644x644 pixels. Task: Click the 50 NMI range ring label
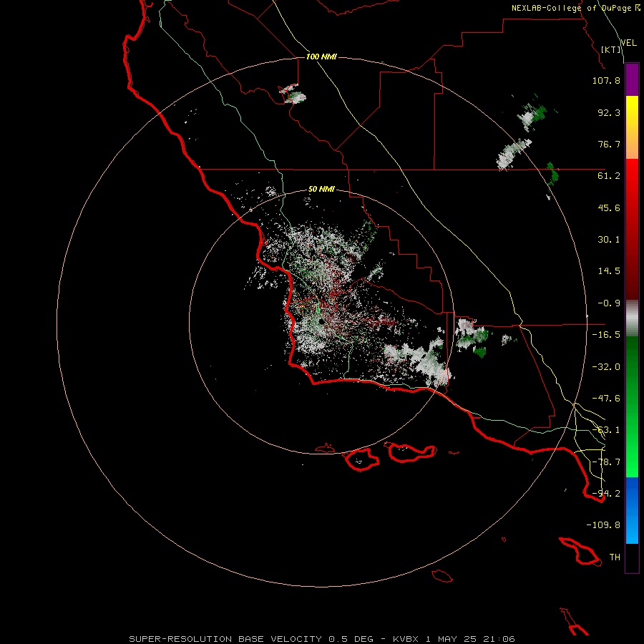[x=321, y=189]
